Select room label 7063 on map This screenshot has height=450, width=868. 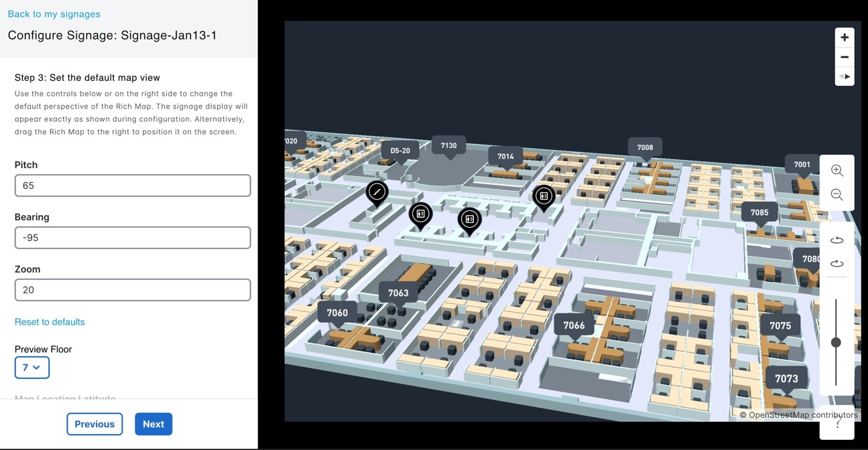point(398,293)
